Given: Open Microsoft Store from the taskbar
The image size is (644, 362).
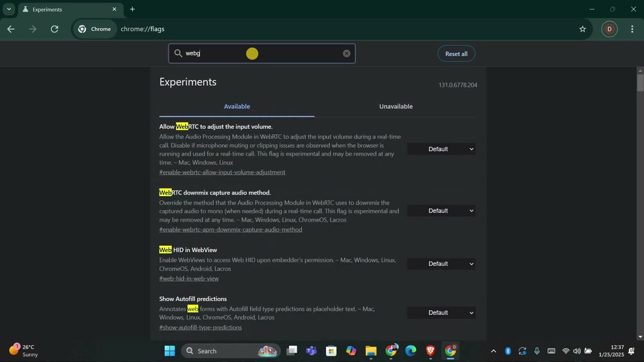Looking at the screenshot, I should pos(331,351).
